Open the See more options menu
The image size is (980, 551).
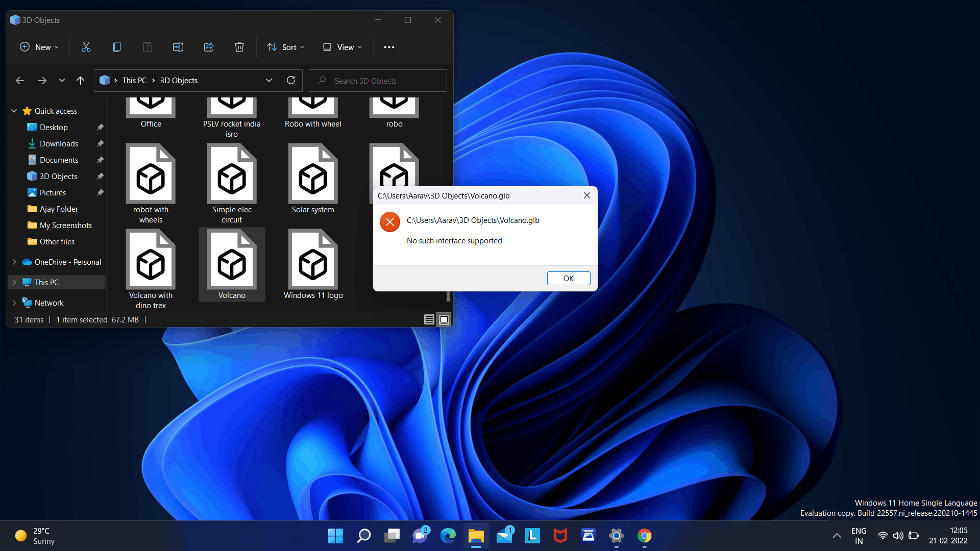click(x=389, y=47)
